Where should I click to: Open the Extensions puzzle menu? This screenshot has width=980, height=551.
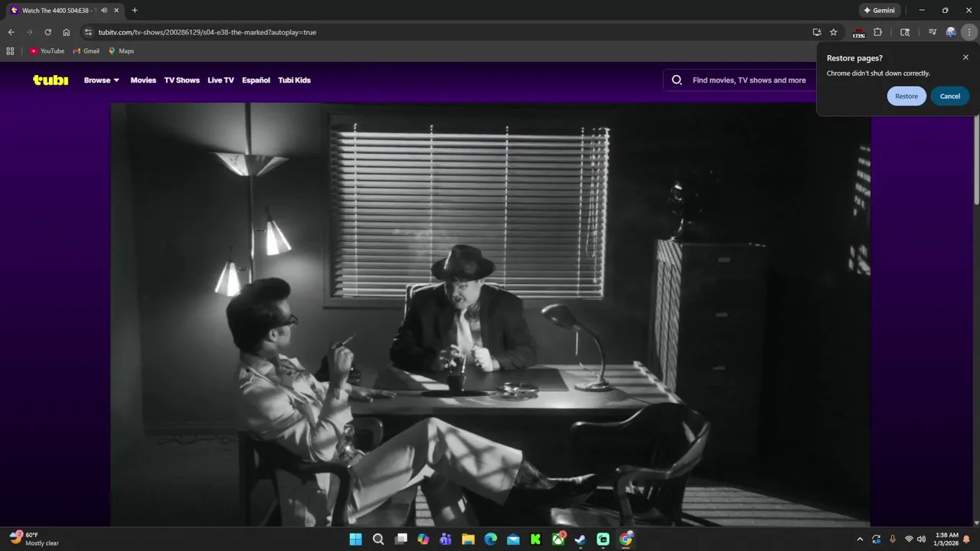click(878, 32)
